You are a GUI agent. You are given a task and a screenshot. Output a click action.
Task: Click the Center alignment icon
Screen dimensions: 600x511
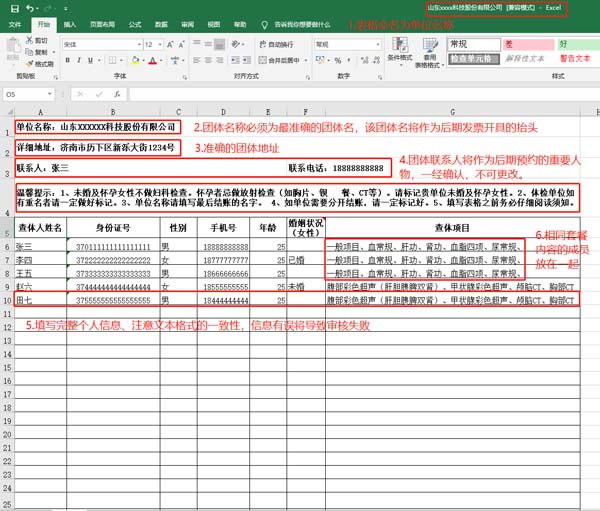coord(208,60)
